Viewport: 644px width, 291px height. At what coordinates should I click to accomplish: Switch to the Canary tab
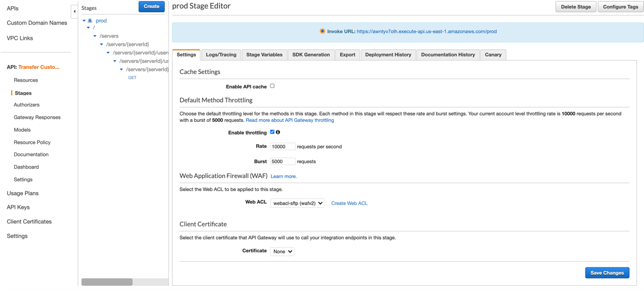pyautogui.click(x=493, y=54)
